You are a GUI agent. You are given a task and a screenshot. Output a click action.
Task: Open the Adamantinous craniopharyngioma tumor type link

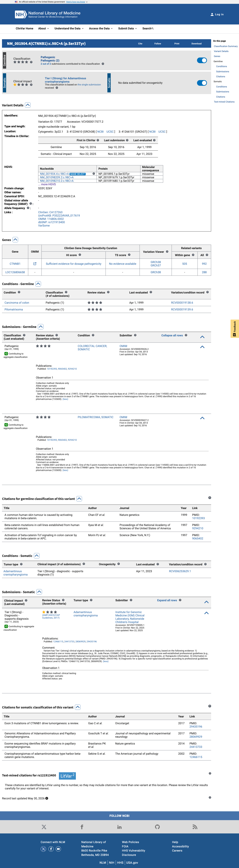pyautogui.click(x=15, y=573)
